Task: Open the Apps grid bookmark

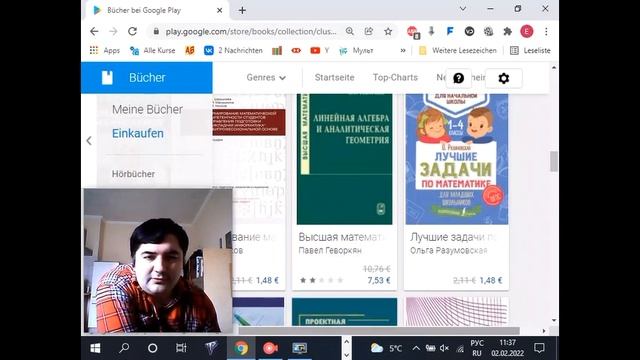Action: pos(104,51)
